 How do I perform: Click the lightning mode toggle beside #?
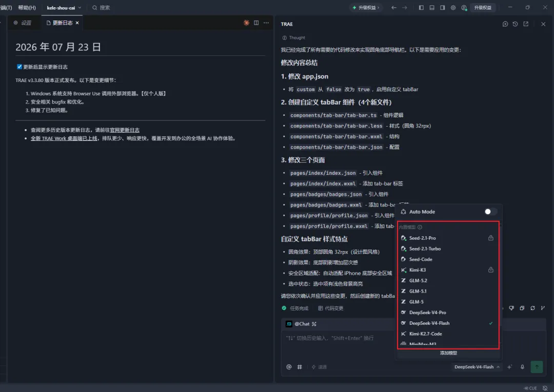coord(319,367)
